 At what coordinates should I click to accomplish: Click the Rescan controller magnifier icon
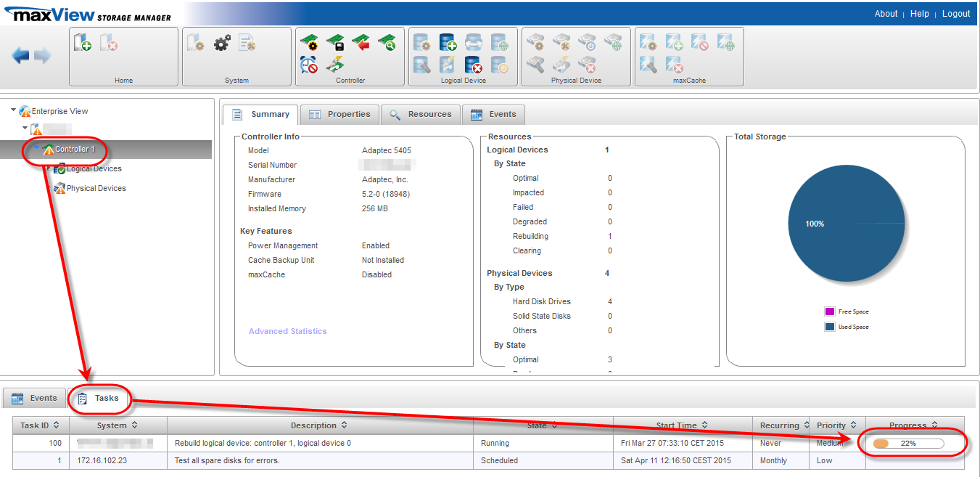tap(387, 42)
